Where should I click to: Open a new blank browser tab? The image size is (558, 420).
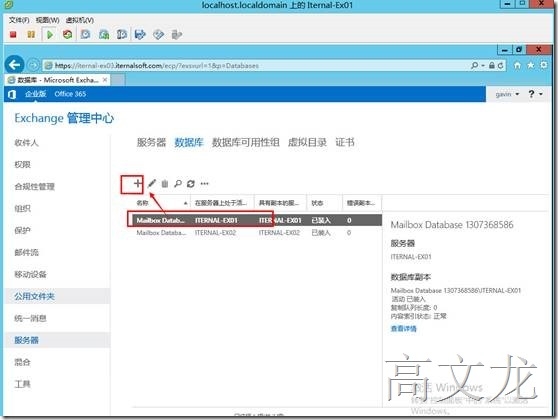tap(119, 80)
